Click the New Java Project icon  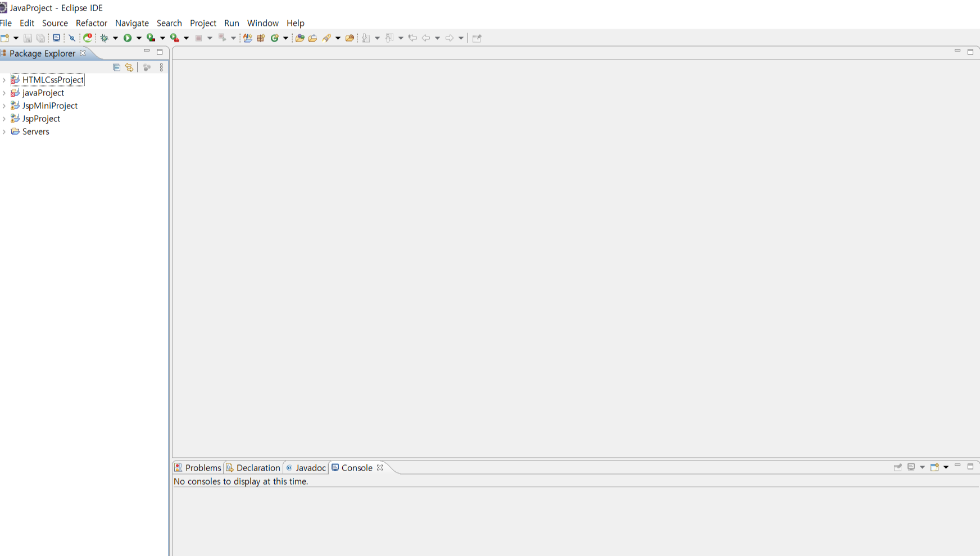pos(248,38)
